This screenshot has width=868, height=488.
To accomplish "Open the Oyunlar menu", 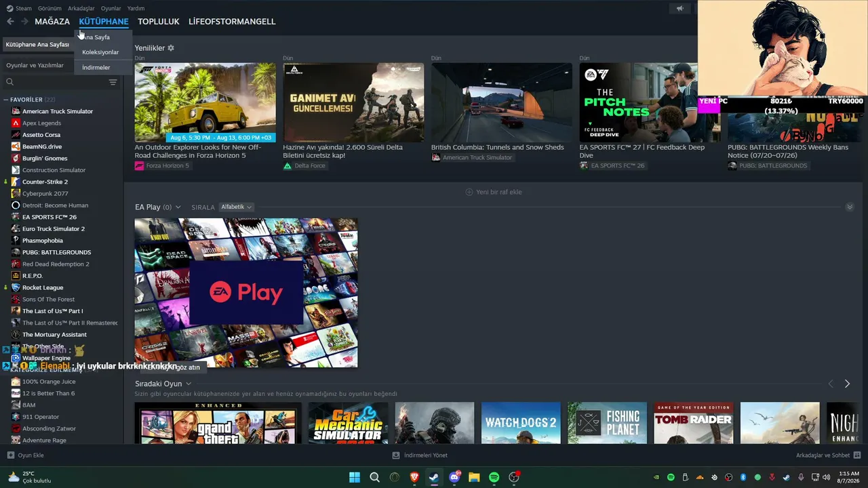I will click(x=111, y=9).
